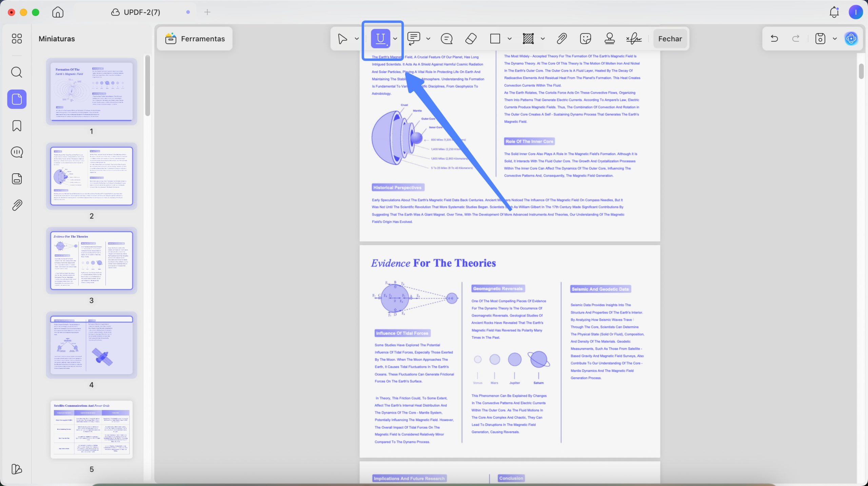The image size is (868, 486).
Task: Toggle the Miniaturas thumbnails panel
Action: [17, 99]
